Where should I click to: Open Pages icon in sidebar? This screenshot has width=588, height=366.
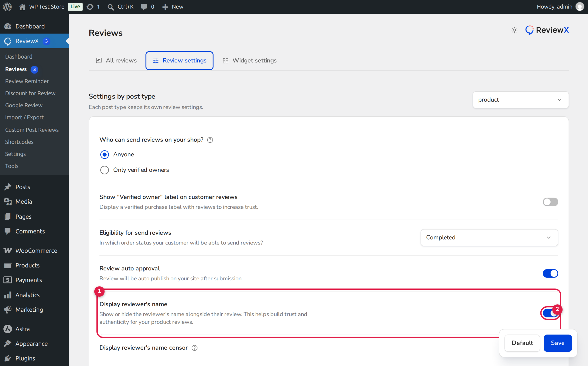pos(8,216)
